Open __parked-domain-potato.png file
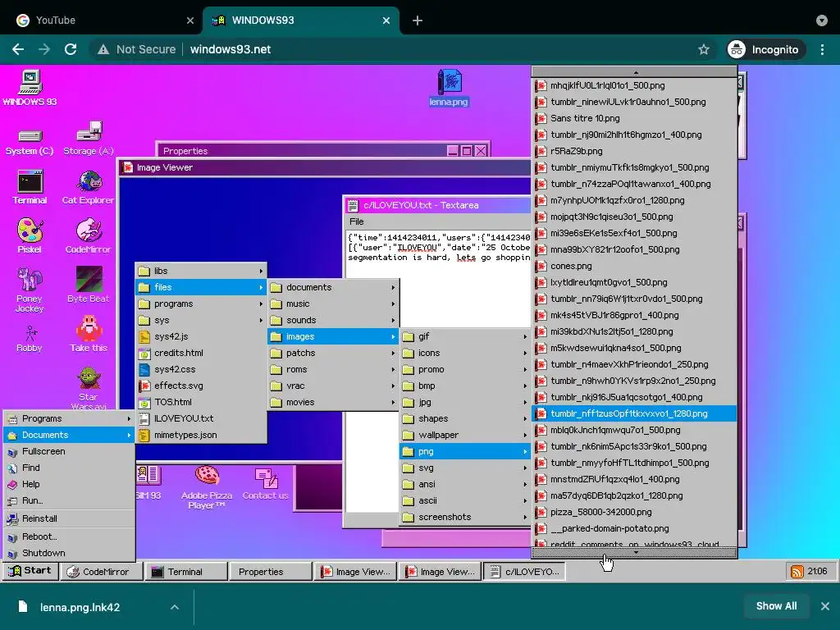 634,528
